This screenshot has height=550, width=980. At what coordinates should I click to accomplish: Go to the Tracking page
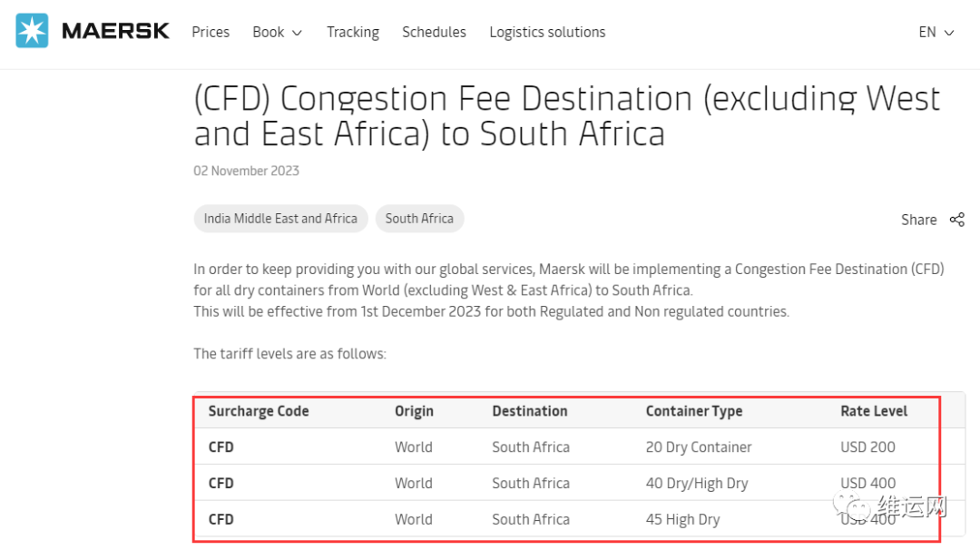(x=353, y=32)
